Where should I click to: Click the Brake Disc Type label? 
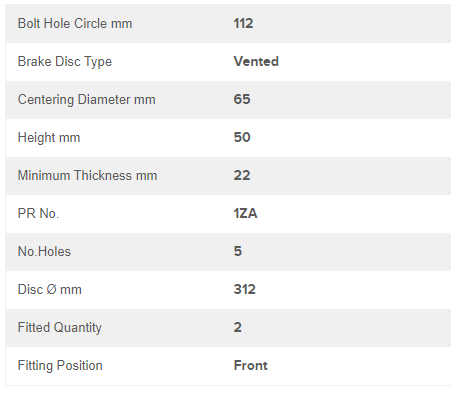(65, 62)
